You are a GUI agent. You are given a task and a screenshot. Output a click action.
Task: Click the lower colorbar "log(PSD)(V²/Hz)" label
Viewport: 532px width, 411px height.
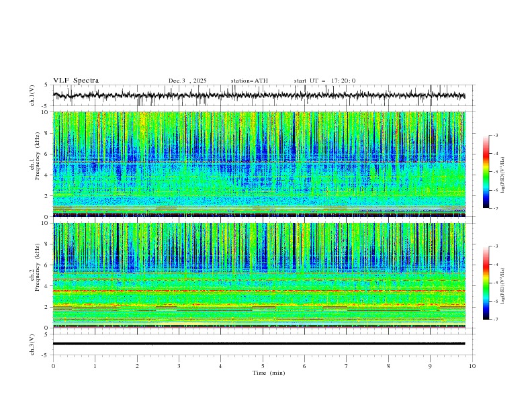coord(503,286)
